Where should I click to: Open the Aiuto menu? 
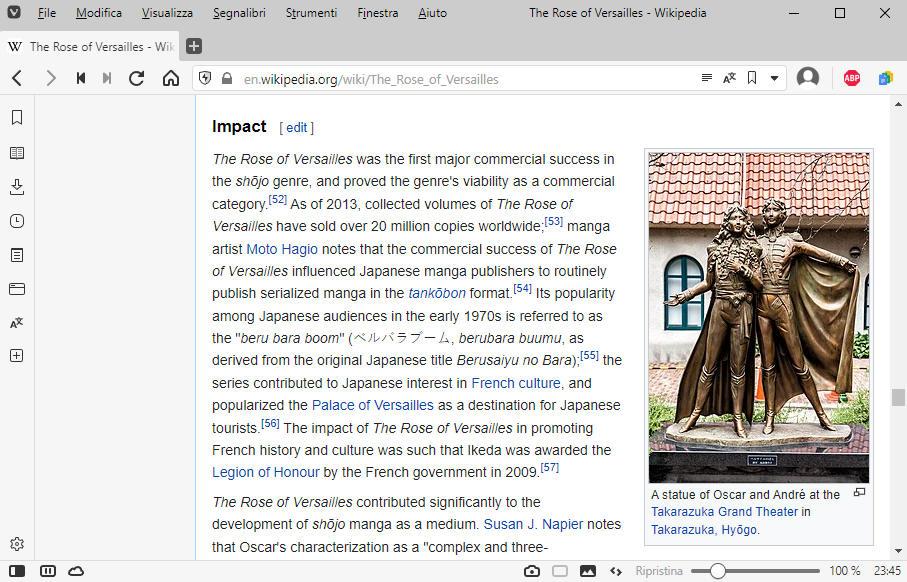[x=433, y=13]
